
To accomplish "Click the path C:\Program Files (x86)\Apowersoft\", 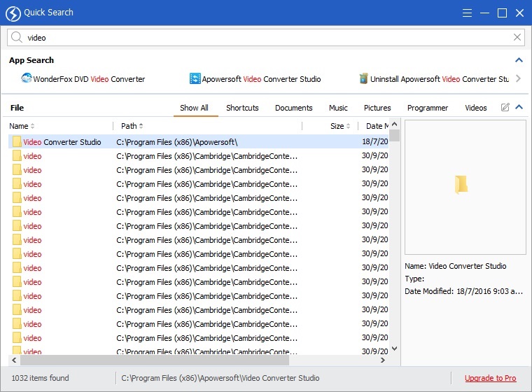I will pos(177,142).
